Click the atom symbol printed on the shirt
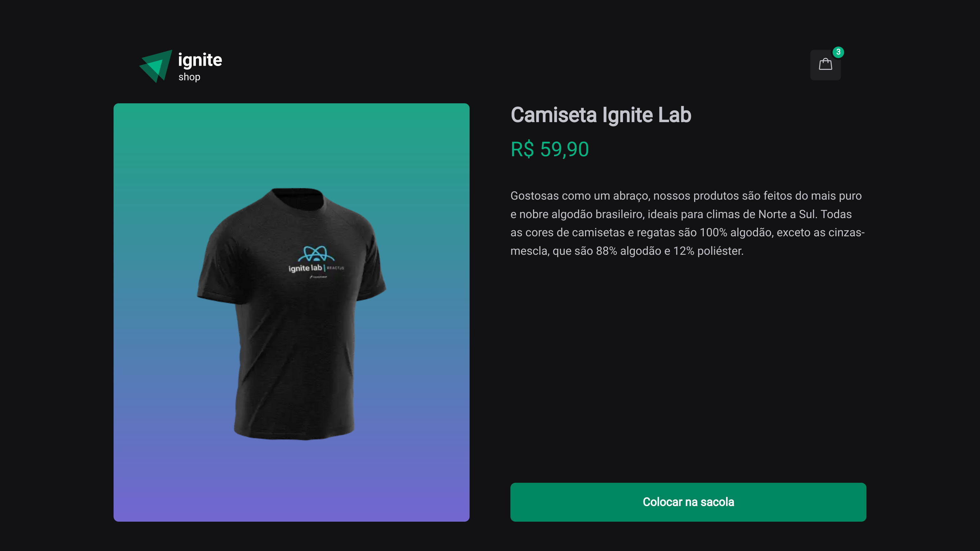 pyautogui.click(x=316, y=254)
